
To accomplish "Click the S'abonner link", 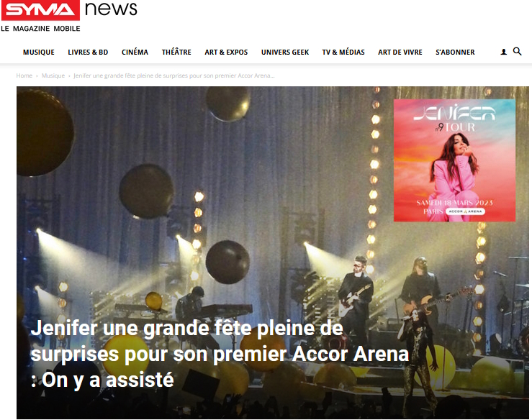I will point(455,52).
